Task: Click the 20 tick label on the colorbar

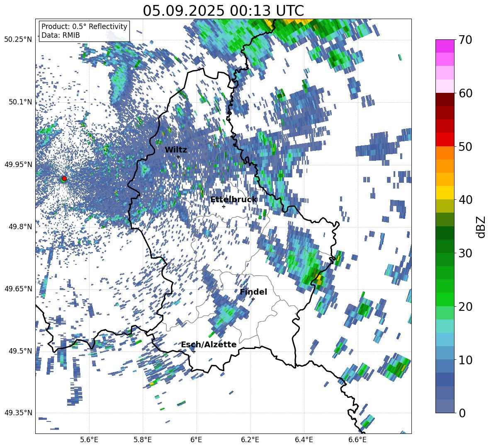Action: 465,307
